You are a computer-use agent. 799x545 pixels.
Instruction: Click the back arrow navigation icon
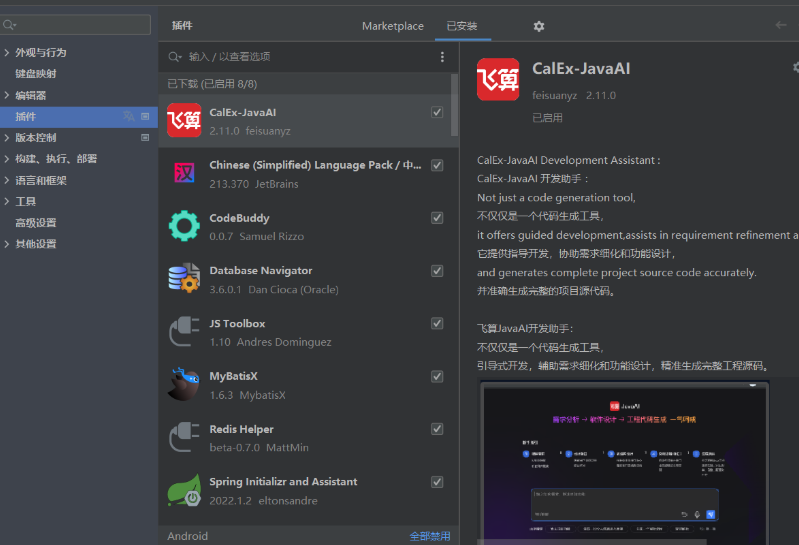click(781, 25)
